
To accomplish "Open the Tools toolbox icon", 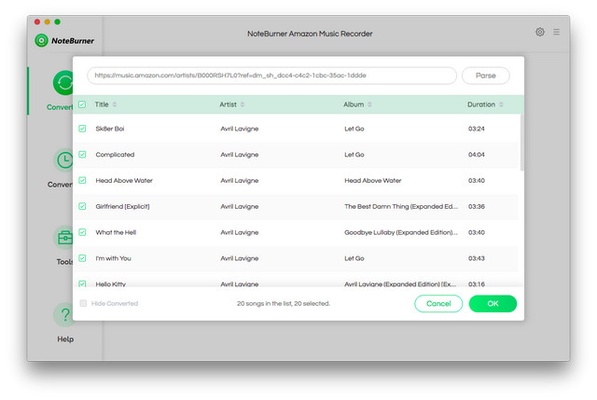I will (64, 238).
